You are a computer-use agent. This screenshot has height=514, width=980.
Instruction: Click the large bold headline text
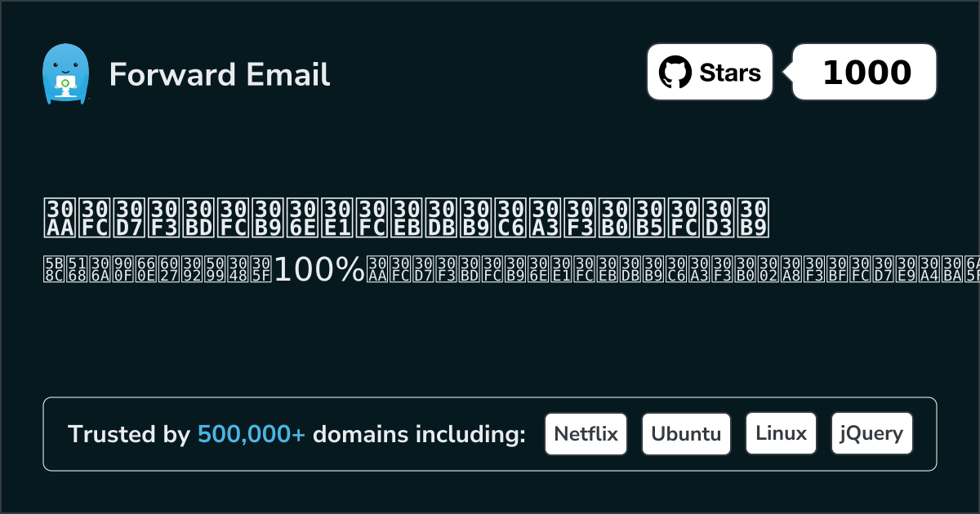coord(406,217)
